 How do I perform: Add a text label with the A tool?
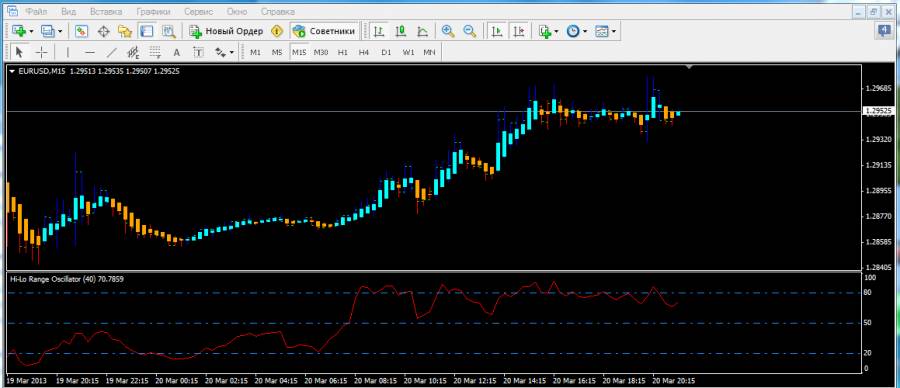coord(177,52)
